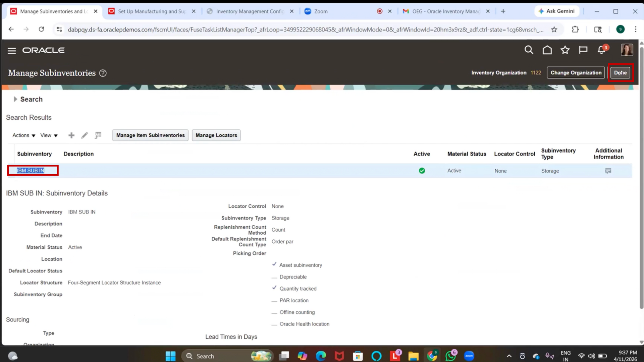Open the View dropdown menu
Image resolution: width=644 pixels, height=362 pixels.
(x=49, y=135)
